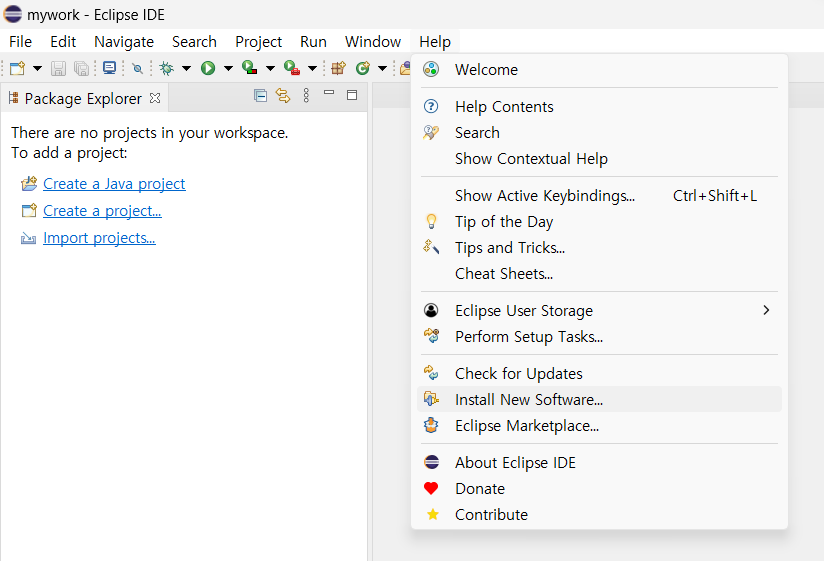Viewport: 824px width, 561px height.
Task: Open the Edit menu
Action: [x=63, y=41]
